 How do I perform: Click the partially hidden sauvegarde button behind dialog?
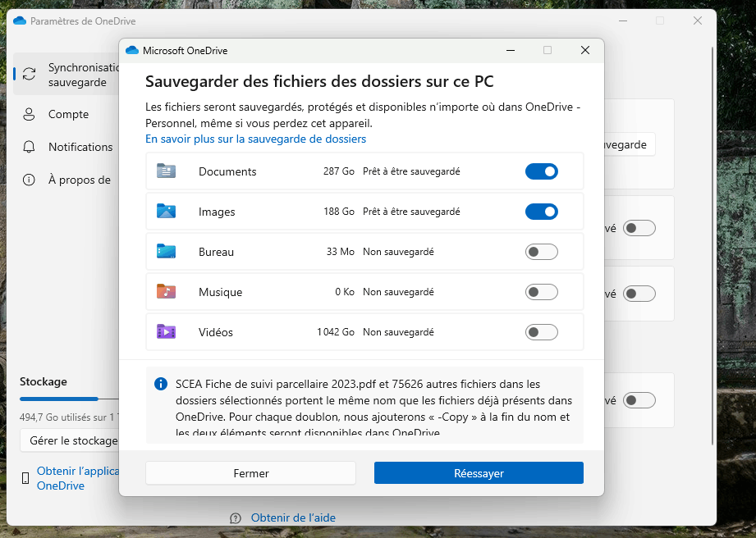[x=630, y=144]
